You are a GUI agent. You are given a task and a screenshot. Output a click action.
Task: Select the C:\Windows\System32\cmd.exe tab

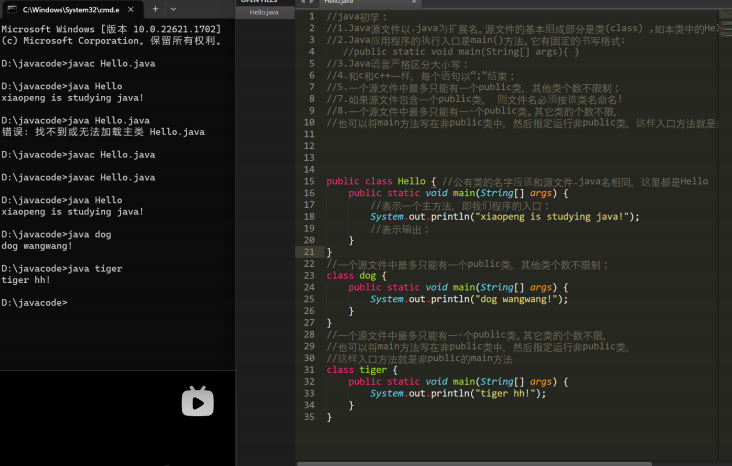coord(70,8)
